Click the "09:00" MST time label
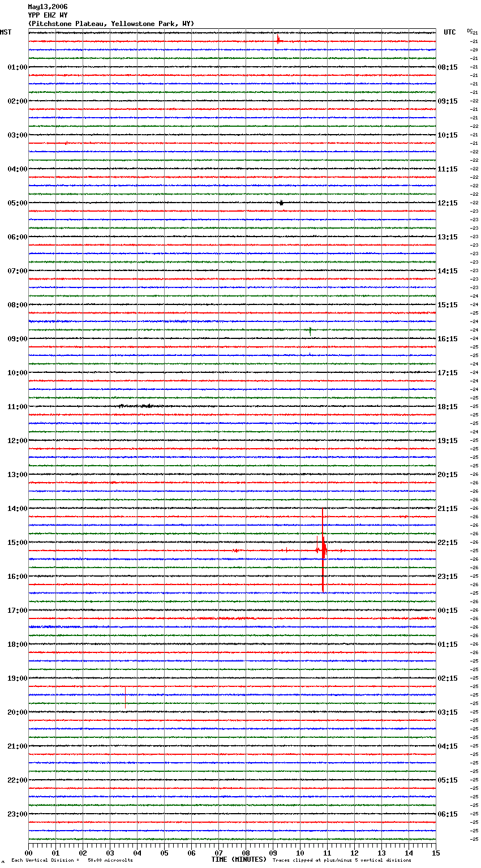481x868 pixels. click(17, 339)
